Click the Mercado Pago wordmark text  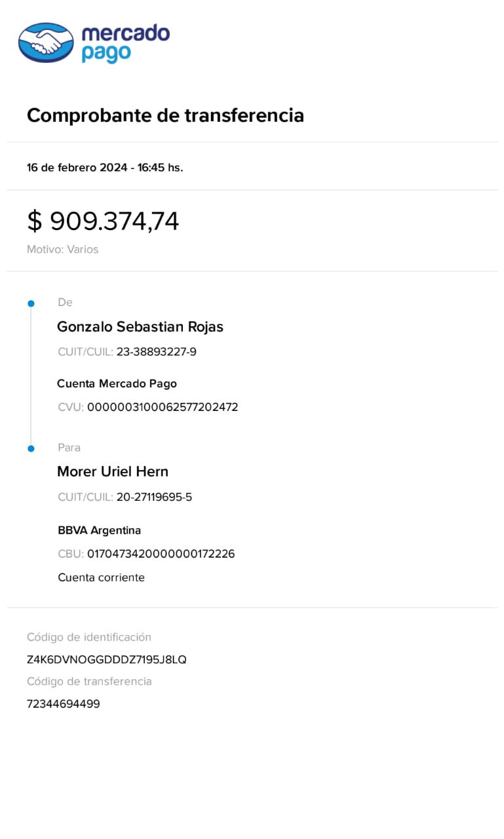point(125,43)
